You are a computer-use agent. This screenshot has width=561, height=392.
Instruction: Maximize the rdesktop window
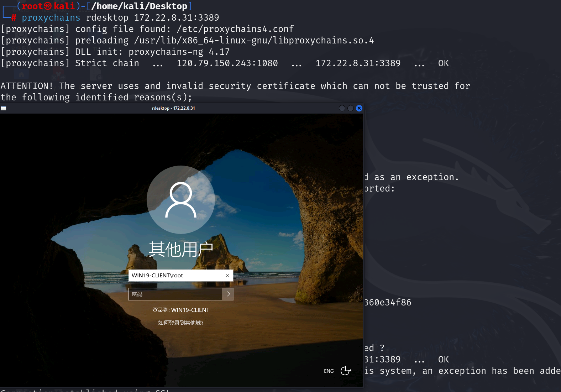pos(351,108)
